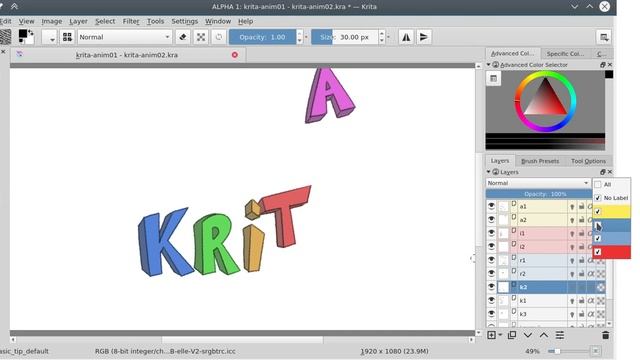Move layer up with arrow icon
This screenshot has width=640, height=360.
click(544, 335)
